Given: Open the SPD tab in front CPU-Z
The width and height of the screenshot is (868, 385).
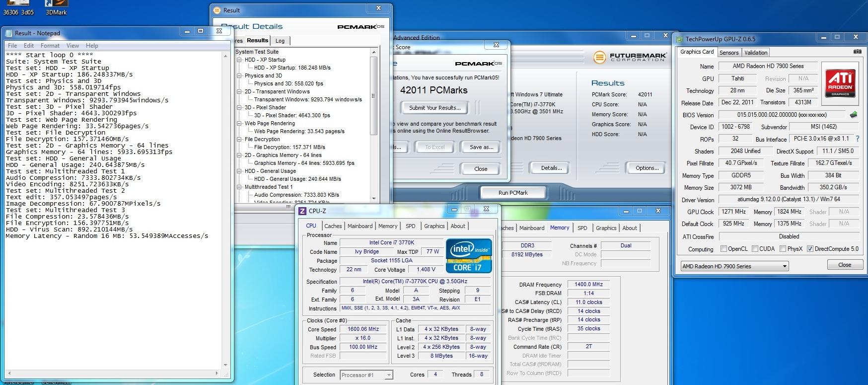Looking at the screenshot, I should [411, 226].
